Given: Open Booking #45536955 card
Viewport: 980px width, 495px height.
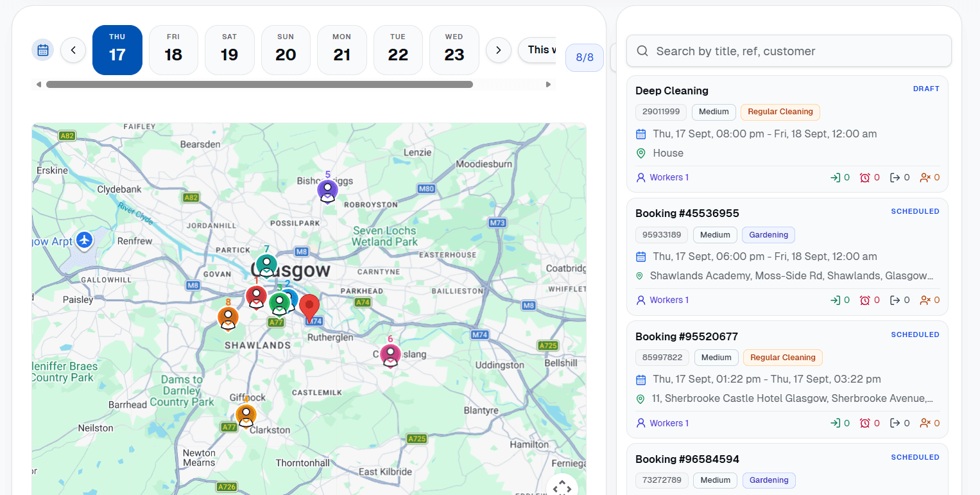Looking at the screenshot, I should click(x=787, y=257).
